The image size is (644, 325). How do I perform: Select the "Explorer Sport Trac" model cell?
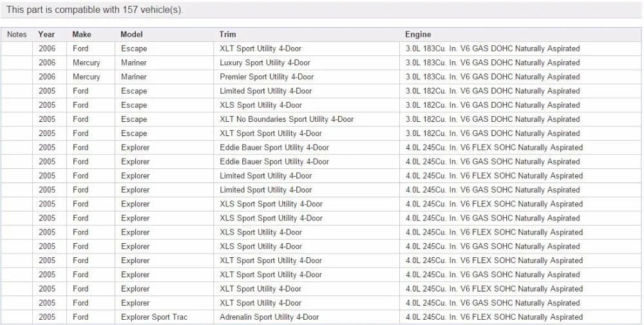coord(154,317)
